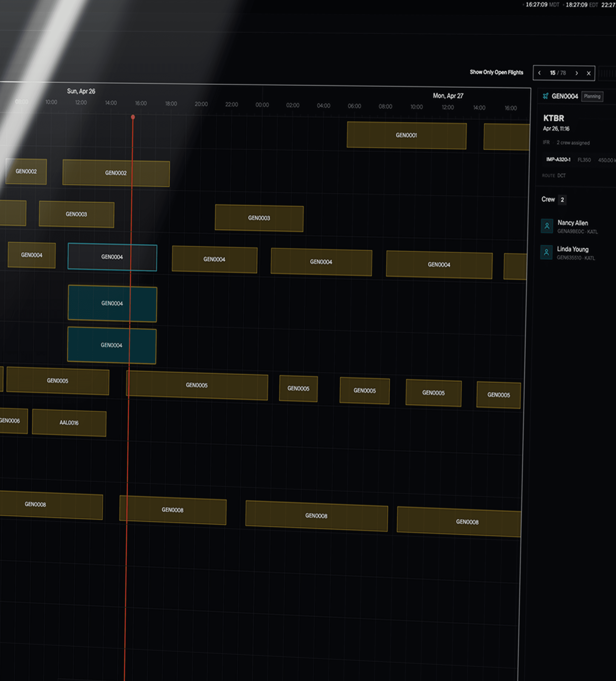Select the highlighted outlined GEN0004 flight block
Screen dimensions: 616x681
click(112, 257)
